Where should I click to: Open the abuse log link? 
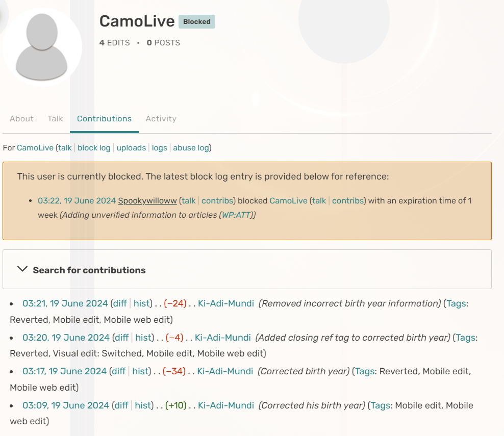click(191, 148)
